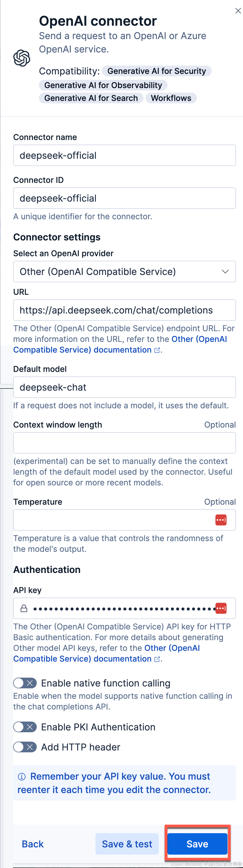Screen dimensions: 243x868
Task: Close the connector flyout with X
Action: point(238,11)
